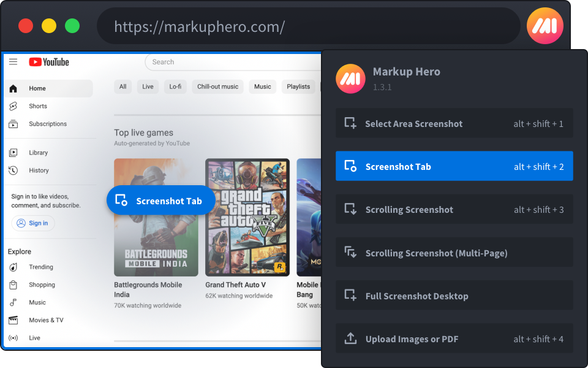
Task: Select the All filter chip
Action: coord(123,86)
